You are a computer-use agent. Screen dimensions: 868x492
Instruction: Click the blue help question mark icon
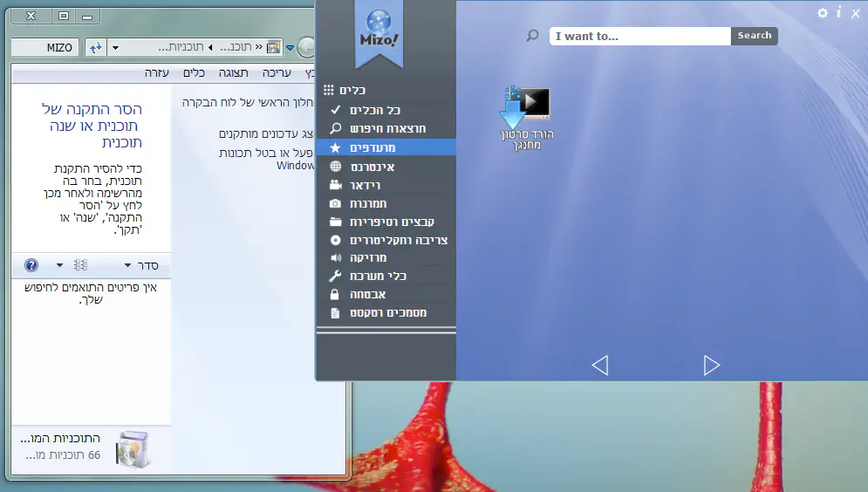point(31,265)
